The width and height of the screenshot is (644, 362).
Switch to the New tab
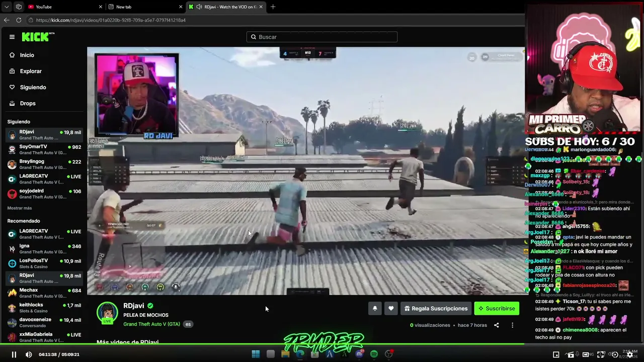[145, 7]
